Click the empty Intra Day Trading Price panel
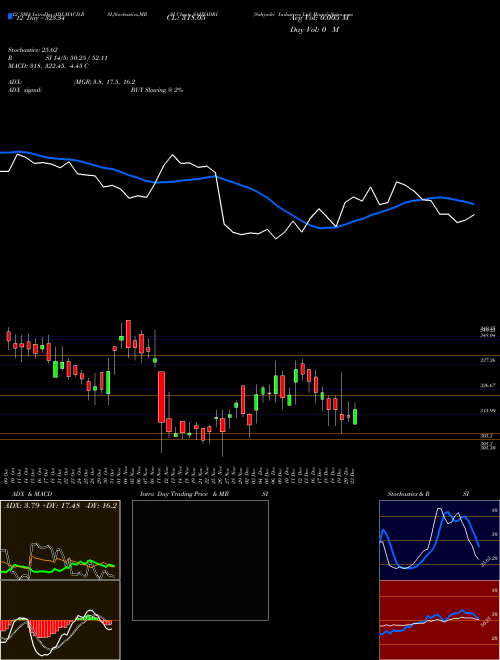Screen dimensions: 500x660 pos(200,560)
